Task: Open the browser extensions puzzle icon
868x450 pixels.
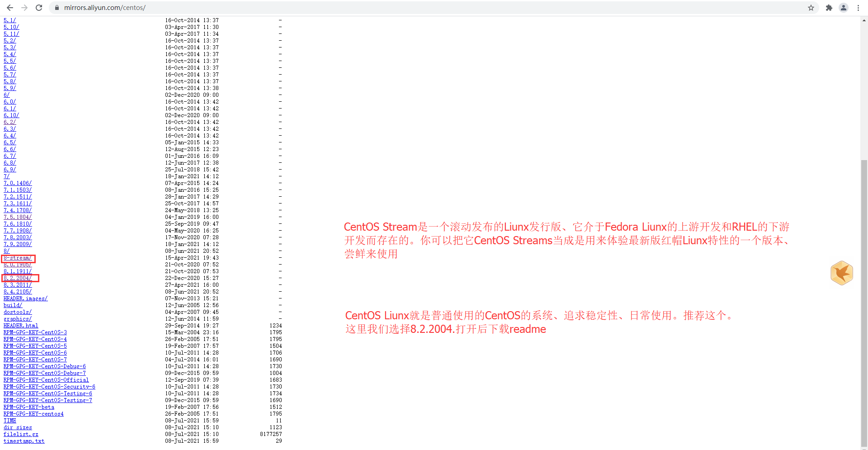Action: coord(829,8)
